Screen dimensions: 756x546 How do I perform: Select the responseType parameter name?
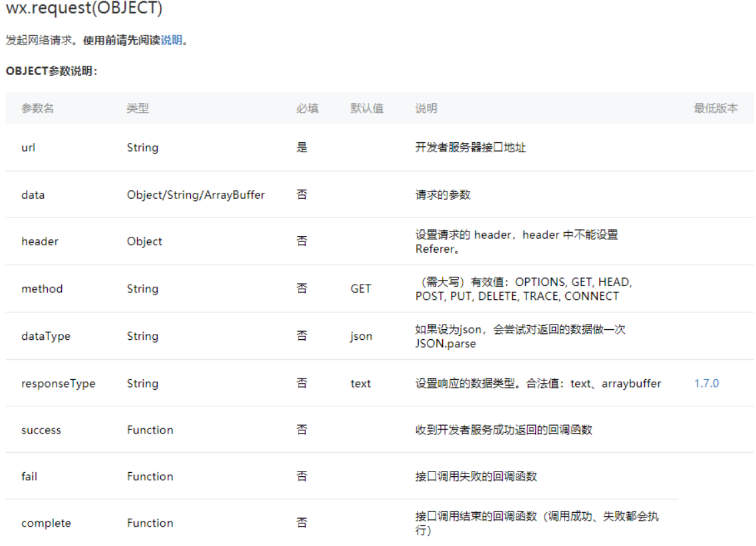(59, 384)
